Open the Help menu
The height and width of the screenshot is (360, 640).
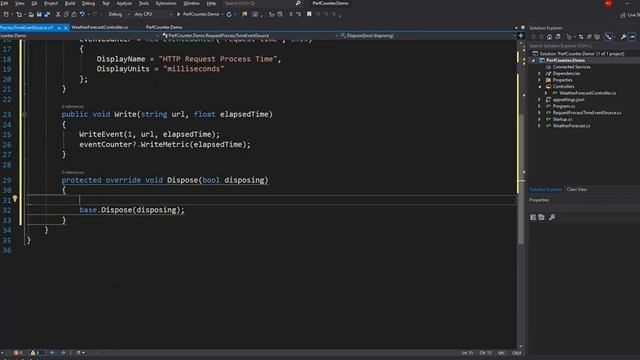tap(211, 3)
